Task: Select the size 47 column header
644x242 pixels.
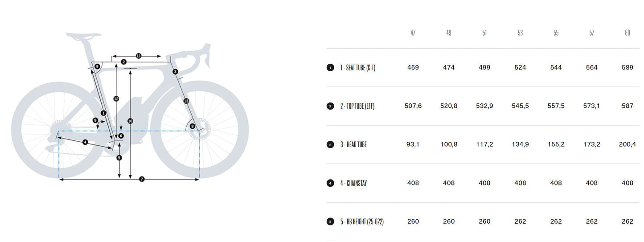Action: [x=413, y=33]
